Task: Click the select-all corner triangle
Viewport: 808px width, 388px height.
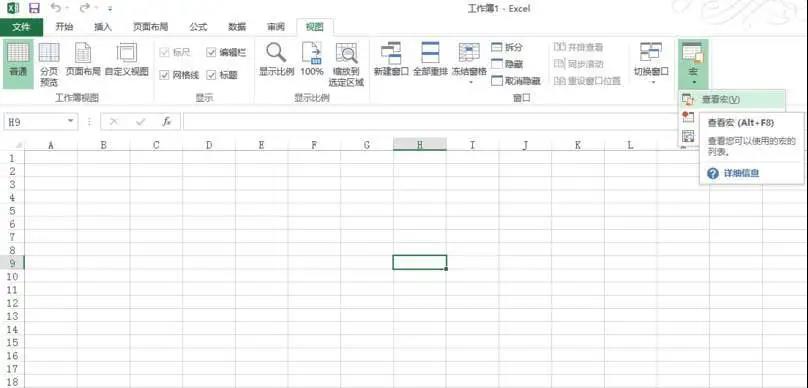Action: pos(19,145)
